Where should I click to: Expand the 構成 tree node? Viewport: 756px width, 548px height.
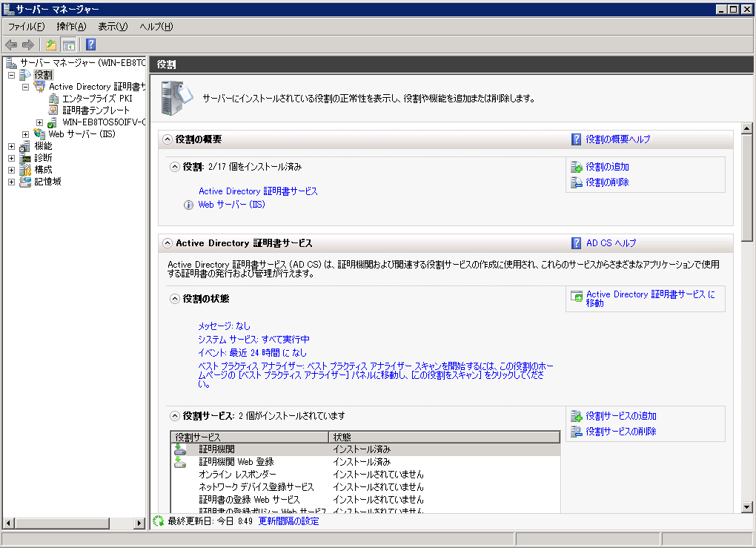tap(12, 170)
